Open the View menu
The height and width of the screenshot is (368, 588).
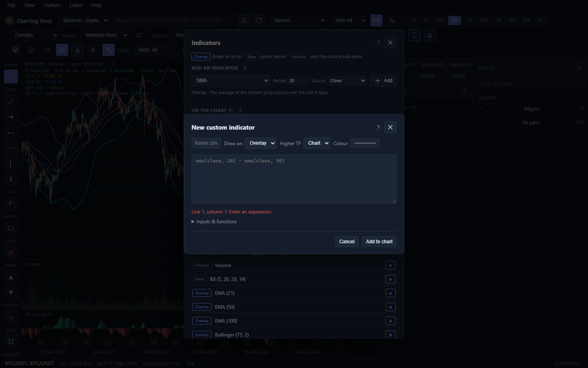[29, 5]
